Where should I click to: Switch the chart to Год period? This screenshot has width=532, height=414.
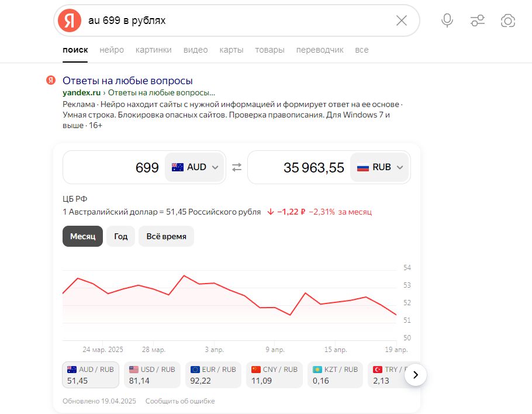[121, 236]
